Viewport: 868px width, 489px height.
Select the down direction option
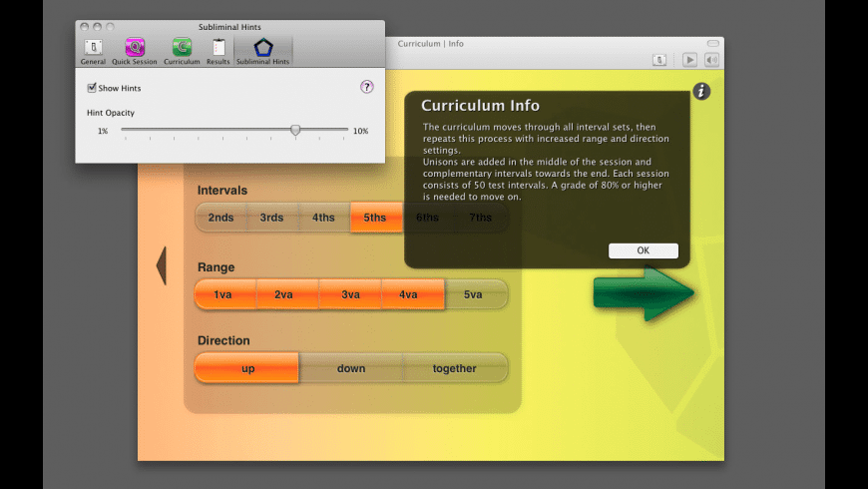(351, 368)
